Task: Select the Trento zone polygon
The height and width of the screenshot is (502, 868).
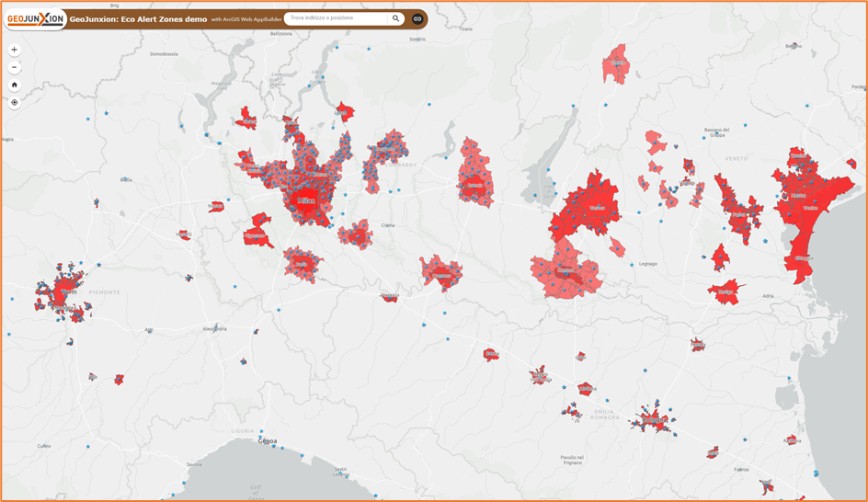Action: pyautogui.click(x=616, y=64)
